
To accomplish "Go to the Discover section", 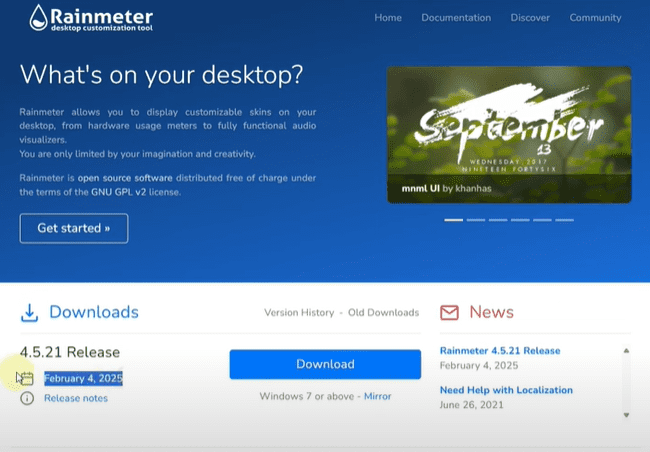I will coord(530,18).
